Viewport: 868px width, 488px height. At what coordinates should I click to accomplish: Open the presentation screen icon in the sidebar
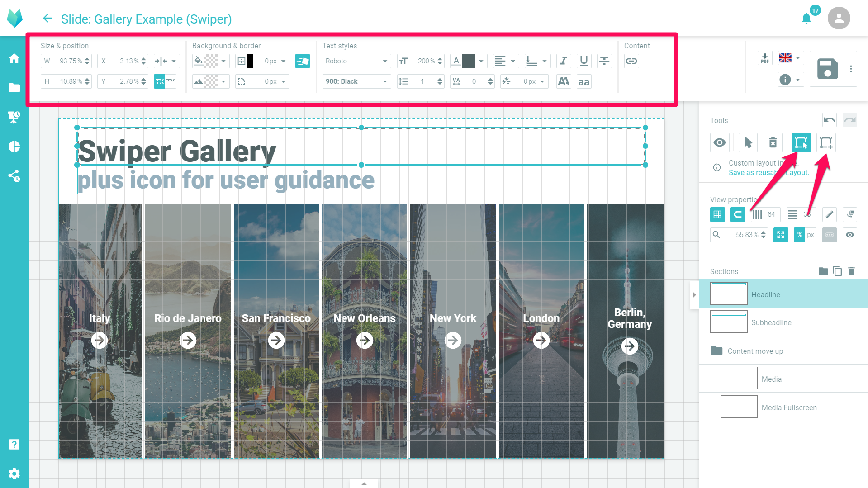point(14,117)
